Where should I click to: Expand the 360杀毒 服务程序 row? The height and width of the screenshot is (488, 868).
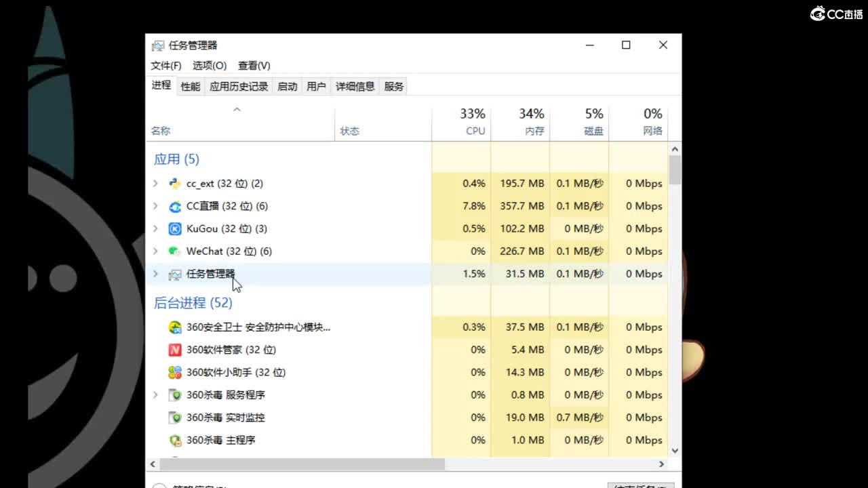click(x=155, y=395)
